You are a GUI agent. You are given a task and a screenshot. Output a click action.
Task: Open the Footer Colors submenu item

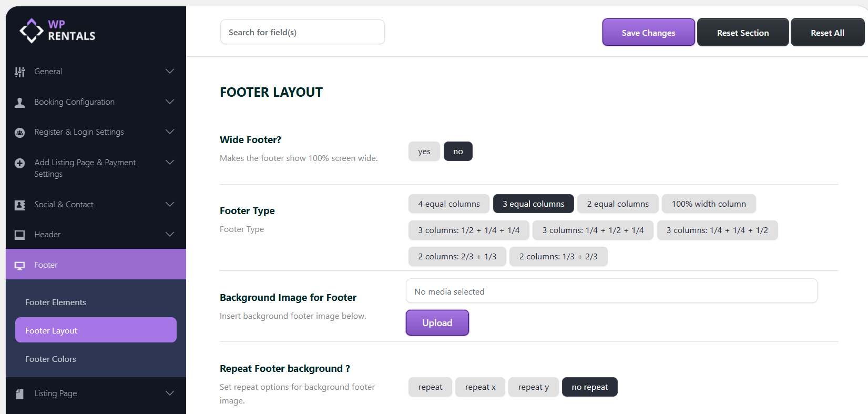[x=50, y=359]
